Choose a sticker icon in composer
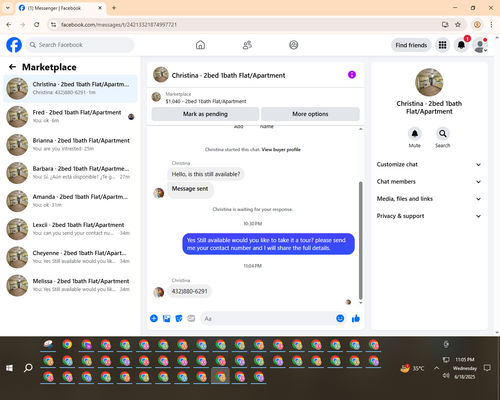This screenshot has height=400, width=500. click(x=179, y=318)
